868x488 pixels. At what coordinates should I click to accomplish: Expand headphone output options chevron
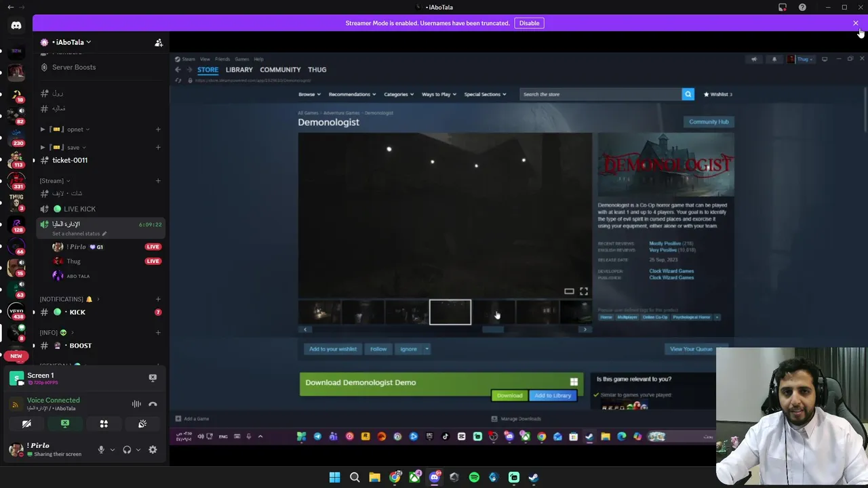click(x=138, y=449)
